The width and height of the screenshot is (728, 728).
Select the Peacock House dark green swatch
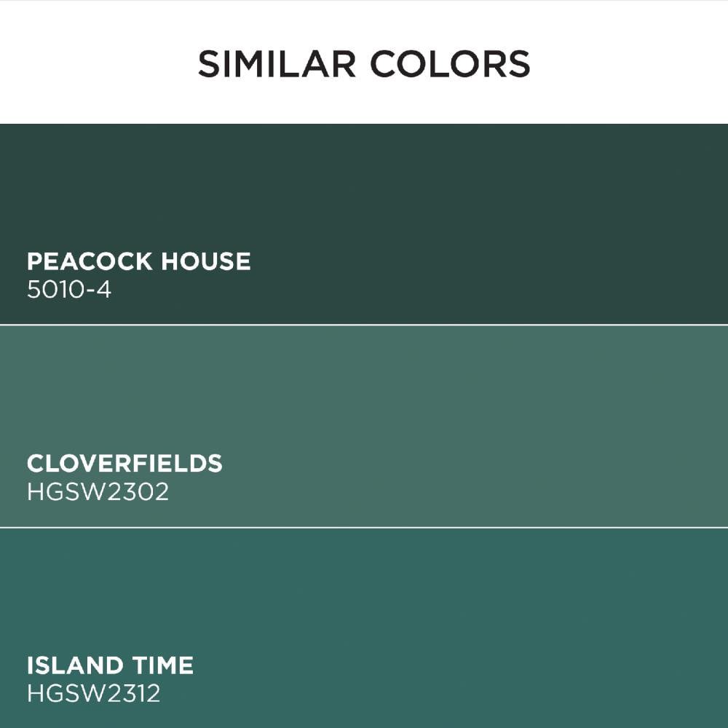[364, 223]
